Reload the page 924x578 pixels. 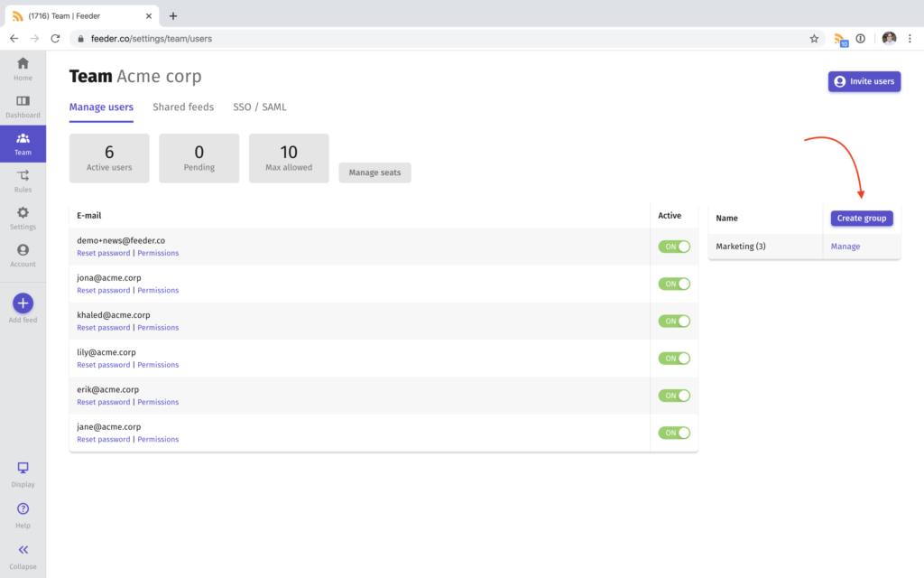tap(55, 38)
